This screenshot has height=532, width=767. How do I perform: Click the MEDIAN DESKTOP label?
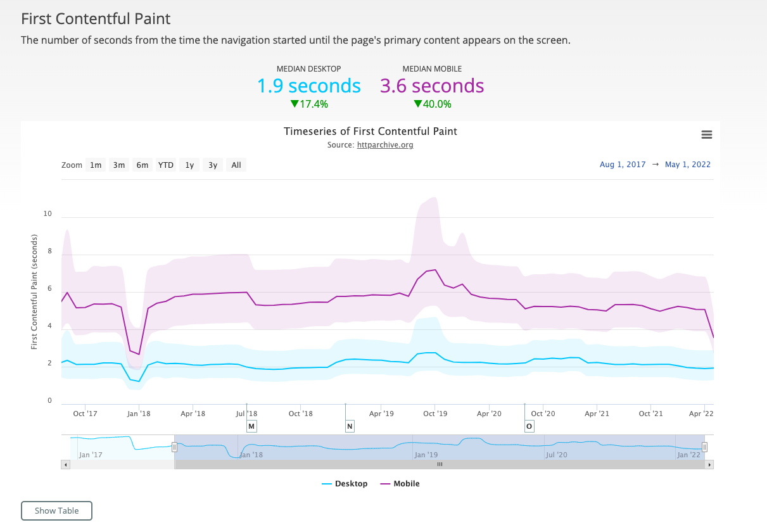(308, 68)
